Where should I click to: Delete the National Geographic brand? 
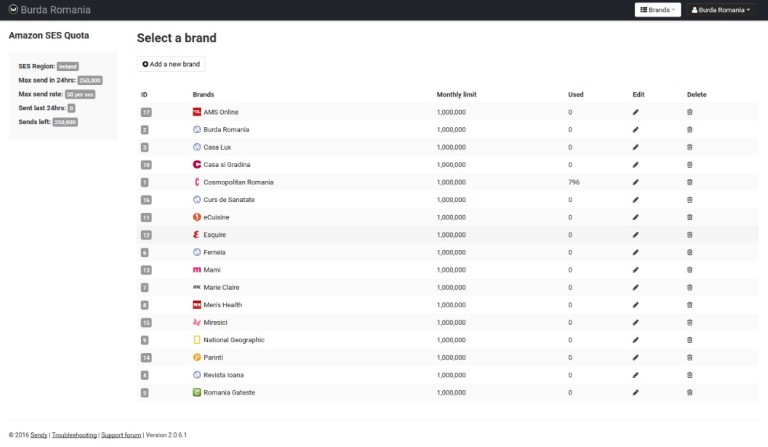pos(689,340)
